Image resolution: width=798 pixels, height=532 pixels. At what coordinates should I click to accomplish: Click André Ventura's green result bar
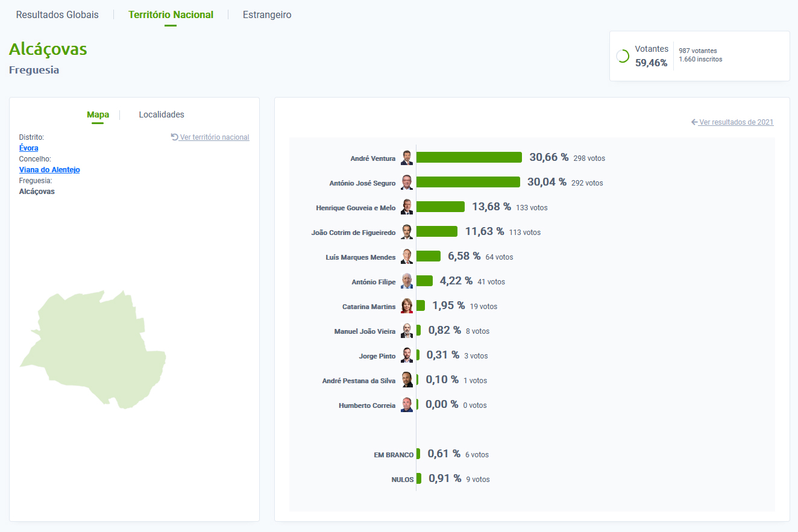469,157
